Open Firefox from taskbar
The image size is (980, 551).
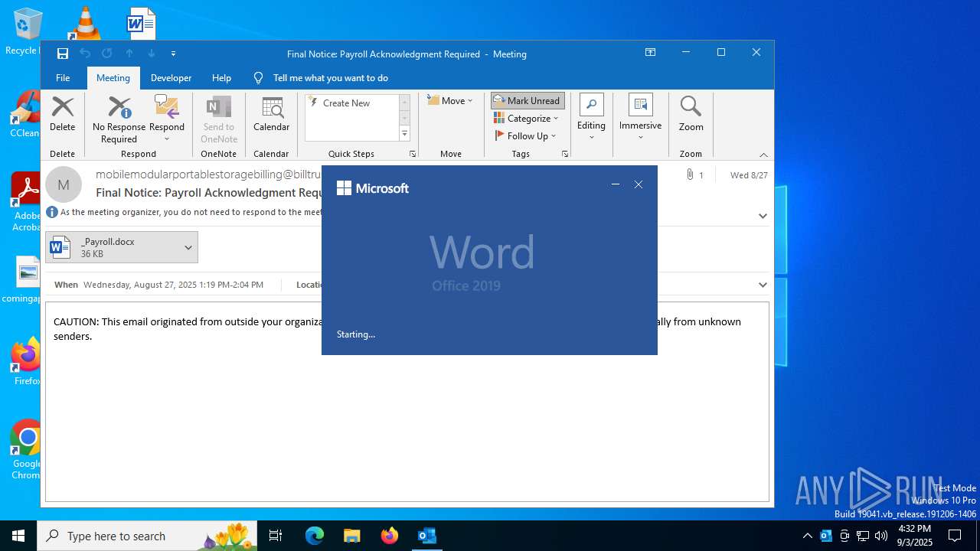[x=390, y=536]
